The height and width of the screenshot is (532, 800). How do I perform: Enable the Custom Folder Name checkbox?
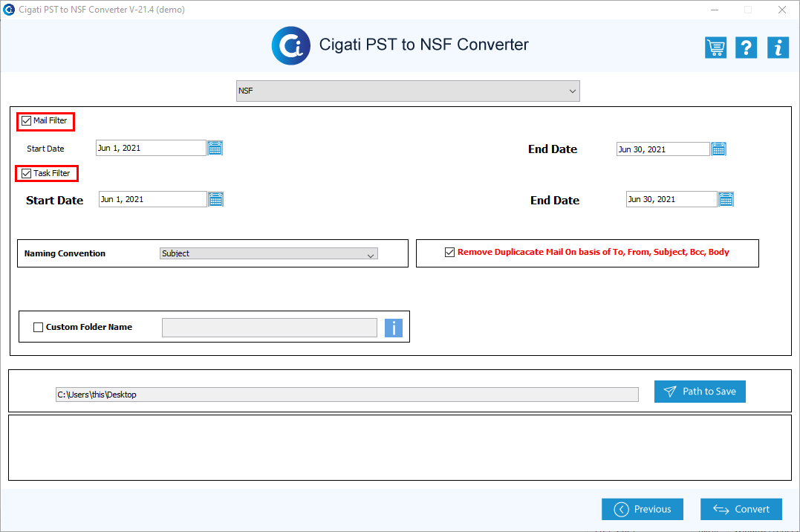click(39, 327)
